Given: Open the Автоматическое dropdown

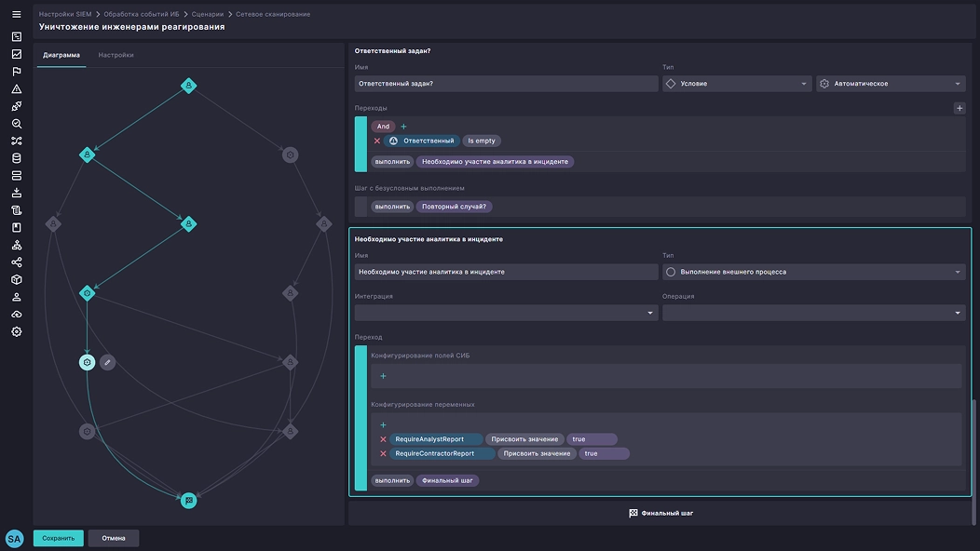Looking at the screenshot, I should click(890, 84).
